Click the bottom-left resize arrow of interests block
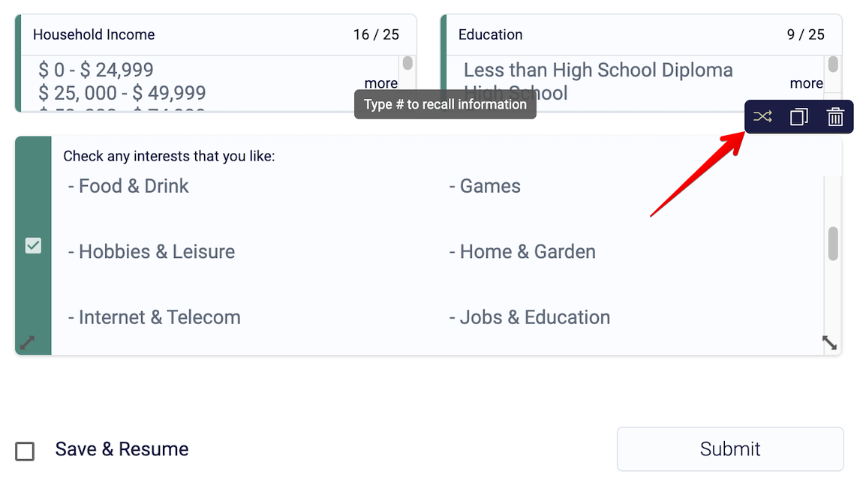The width and height of the screenshot is (860, 504). click(x=26, y=343)
